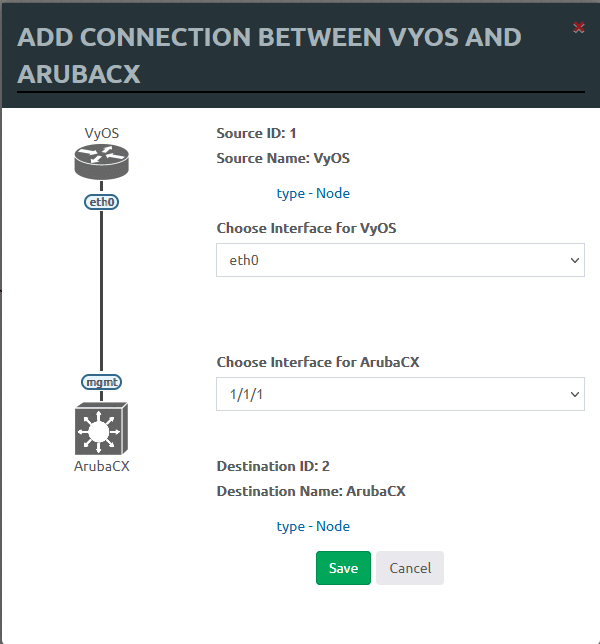Open the VyOS interface dropdown

tap(400, 260)
